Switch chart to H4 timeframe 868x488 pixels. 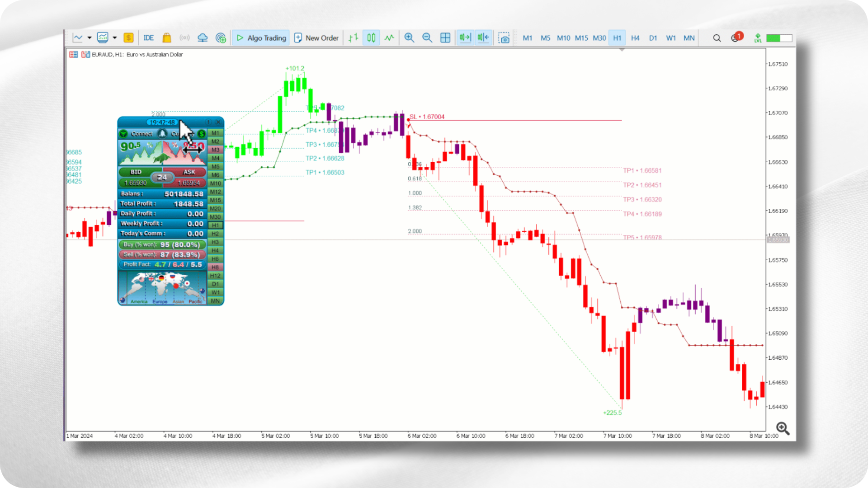tap(635, 38)
